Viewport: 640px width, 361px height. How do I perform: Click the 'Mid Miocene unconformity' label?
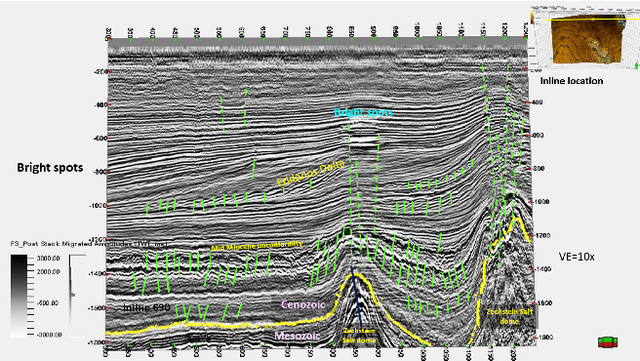pos(257,246)
